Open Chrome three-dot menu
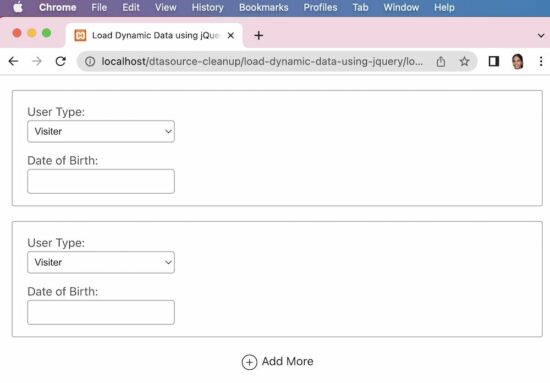 pyautogui.click(x=541, y=62)
